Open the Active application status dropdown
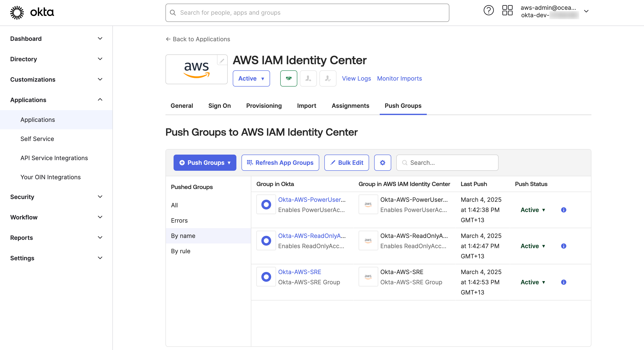 click(251, 78)
